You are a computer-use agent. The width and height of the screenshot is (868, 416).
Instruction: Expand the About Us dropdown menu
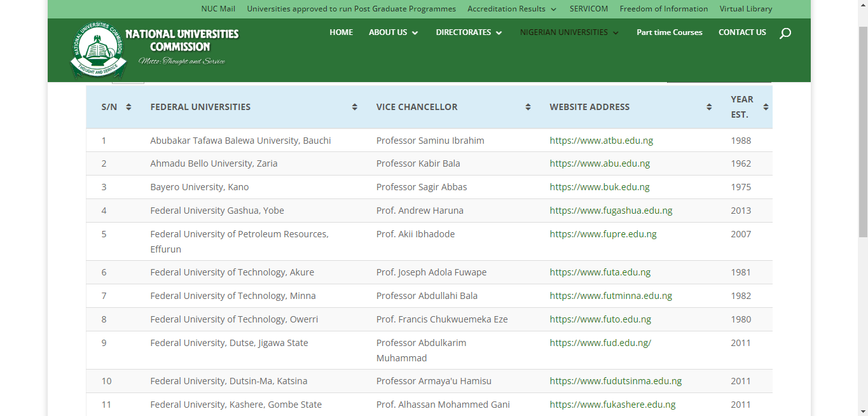(x=393, y=32)
